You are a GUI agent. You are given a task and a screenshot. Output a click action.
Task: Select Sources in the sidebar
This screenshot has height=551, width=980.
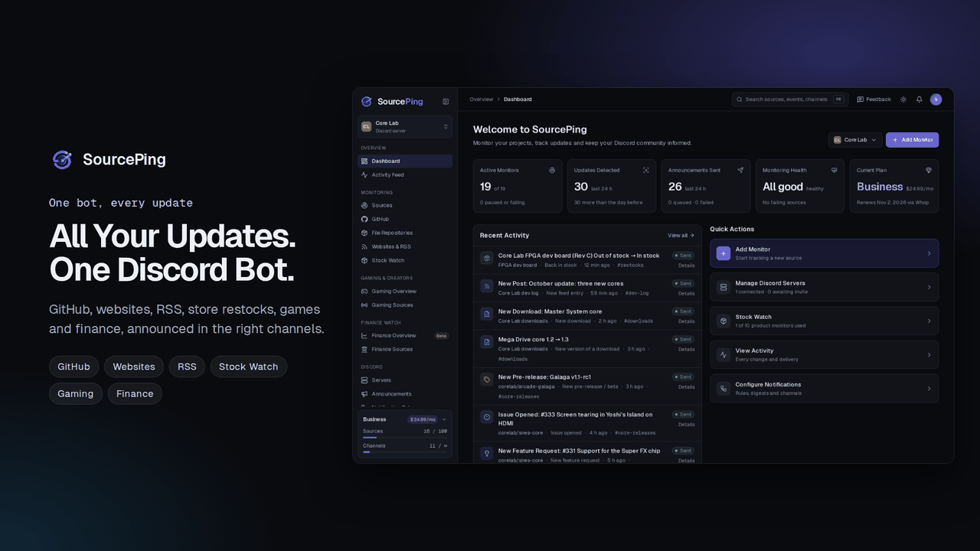[405, 205]
